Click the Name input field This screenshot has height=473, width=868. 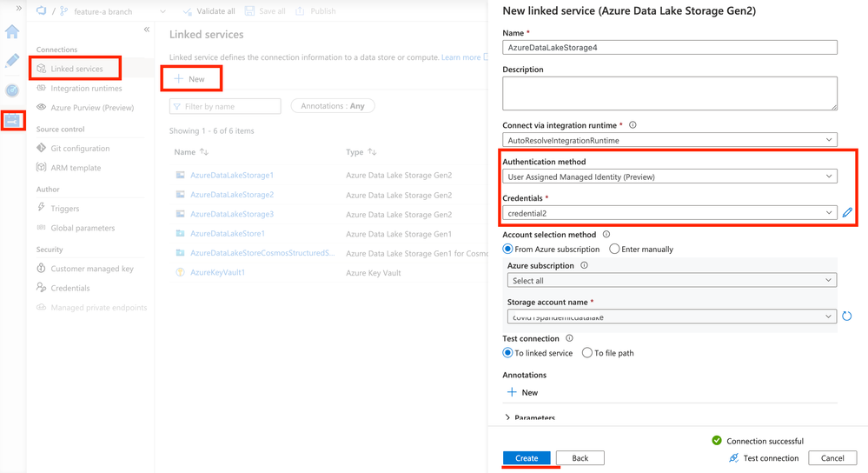pyautogui.click(x=670, y=47)
